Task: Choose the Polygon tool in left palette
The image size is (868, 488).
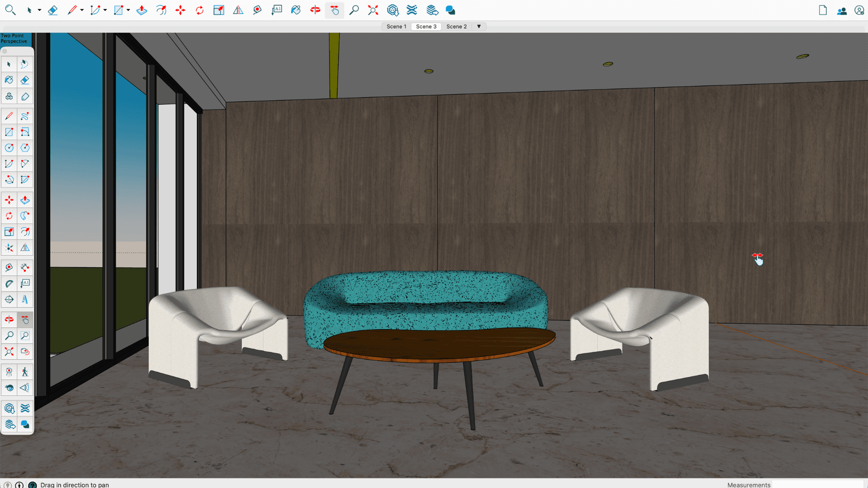Action: 25,148
